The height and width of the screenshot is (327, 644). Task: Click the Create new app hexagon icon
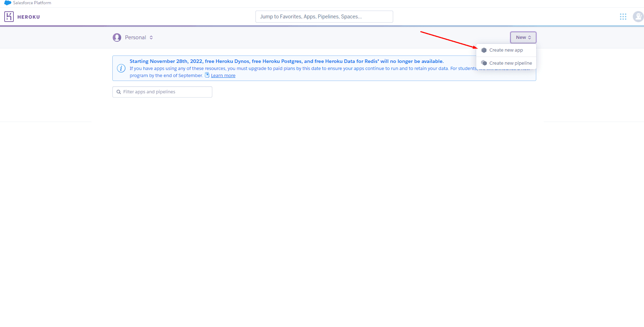(484, 50)
